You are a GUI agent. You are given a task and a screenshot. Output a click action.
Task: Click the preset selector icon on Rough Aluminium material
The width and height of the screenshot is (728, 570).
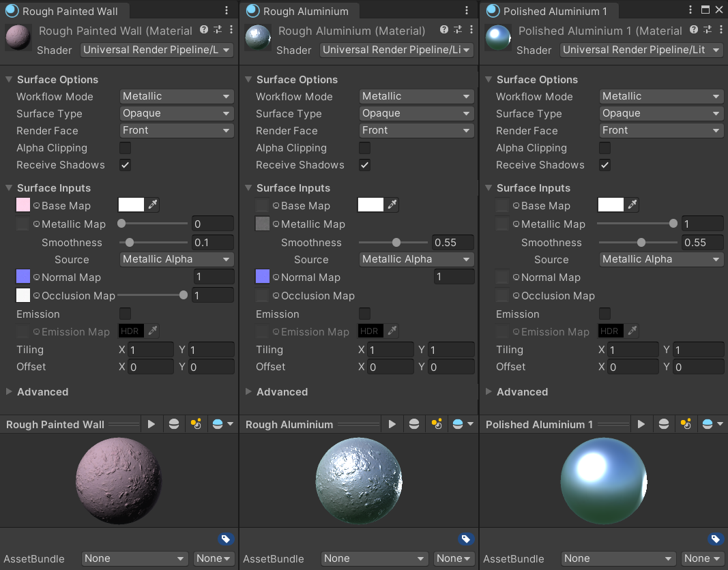[x=457, y=31]
